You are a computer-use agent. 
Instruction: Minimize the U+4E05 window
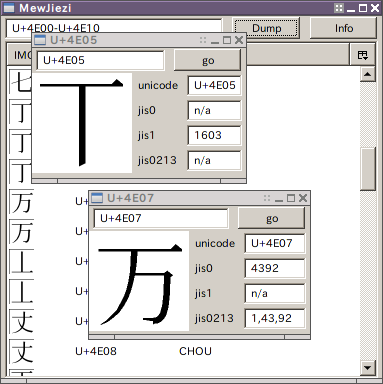coord(215,41)
